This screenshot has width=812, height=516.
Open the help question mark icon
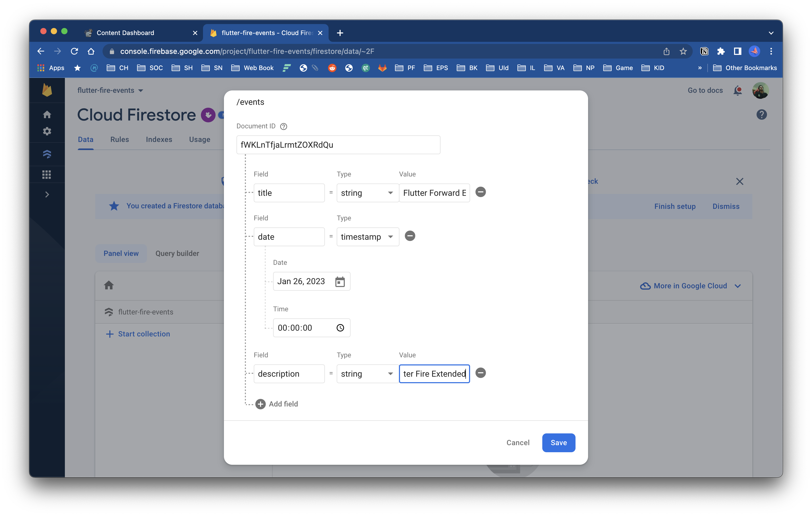[762, 114]
